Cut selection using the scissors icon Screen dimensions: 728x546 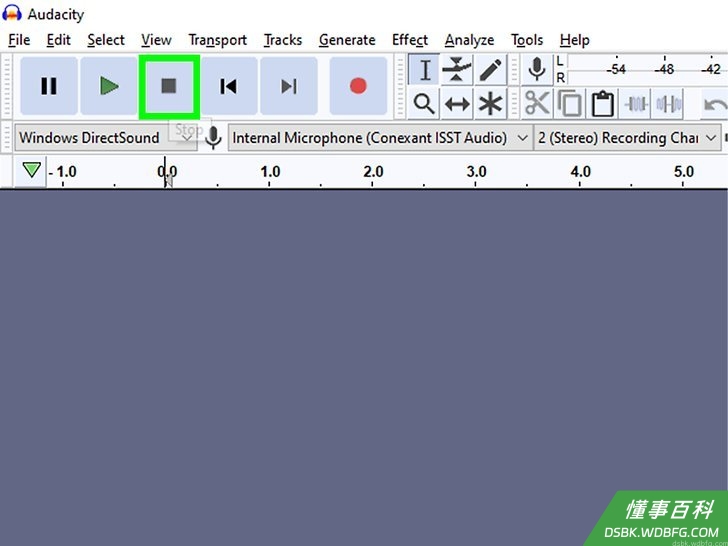(537, 104)
